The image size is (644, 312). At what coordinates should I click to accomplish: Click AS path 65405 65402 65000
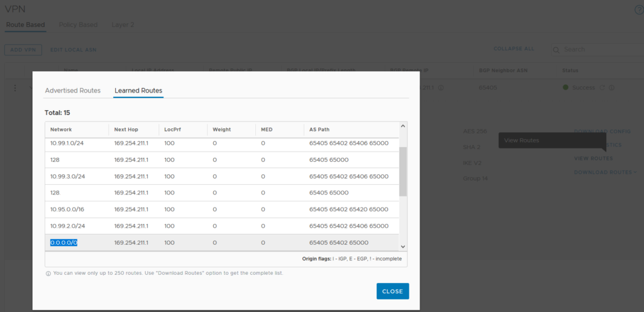pyautogui.click(x=339, y=243)
